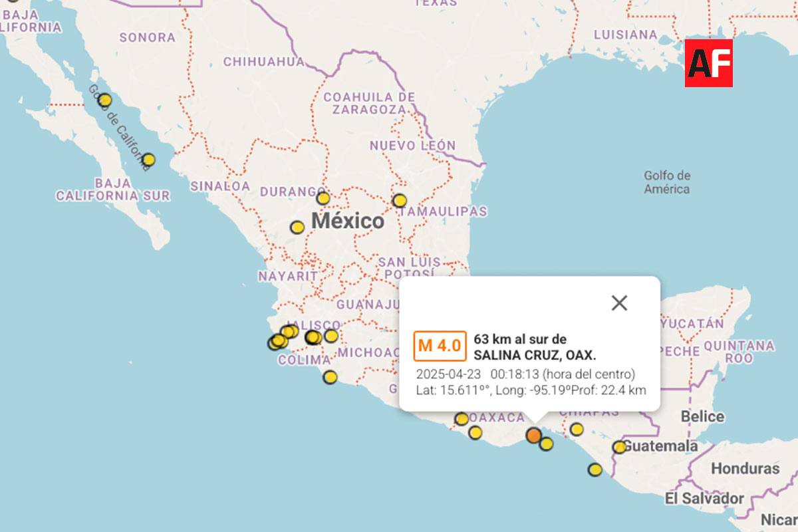Click the QUINTANA ROO label
This screenshot has height=532, width=798.
tap(739, 352)
